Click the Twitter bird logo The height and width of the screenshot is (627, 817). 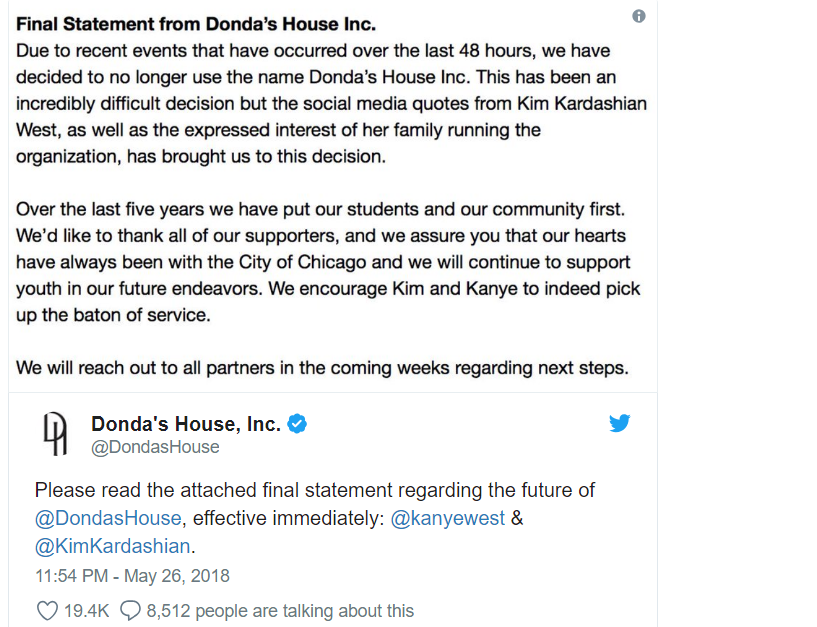pyautogui.click(x=620, y=423)
